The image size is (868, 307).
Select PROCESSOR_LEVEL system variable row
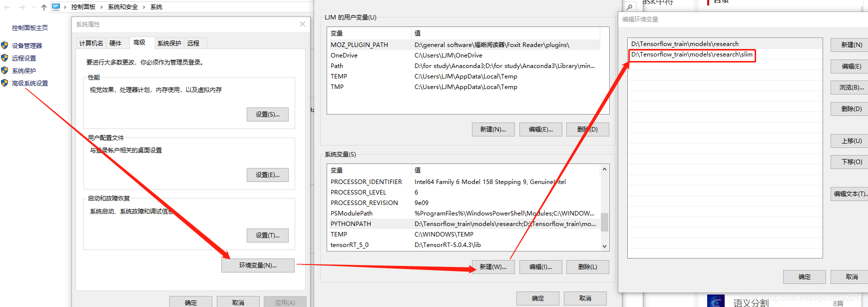(x=464, y=192)
